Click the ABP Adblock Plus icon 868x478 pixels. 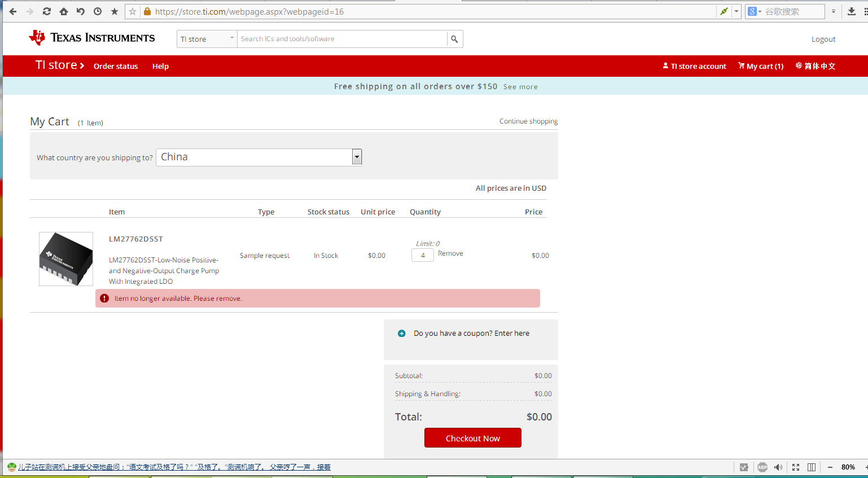click(x=762, y=467)
